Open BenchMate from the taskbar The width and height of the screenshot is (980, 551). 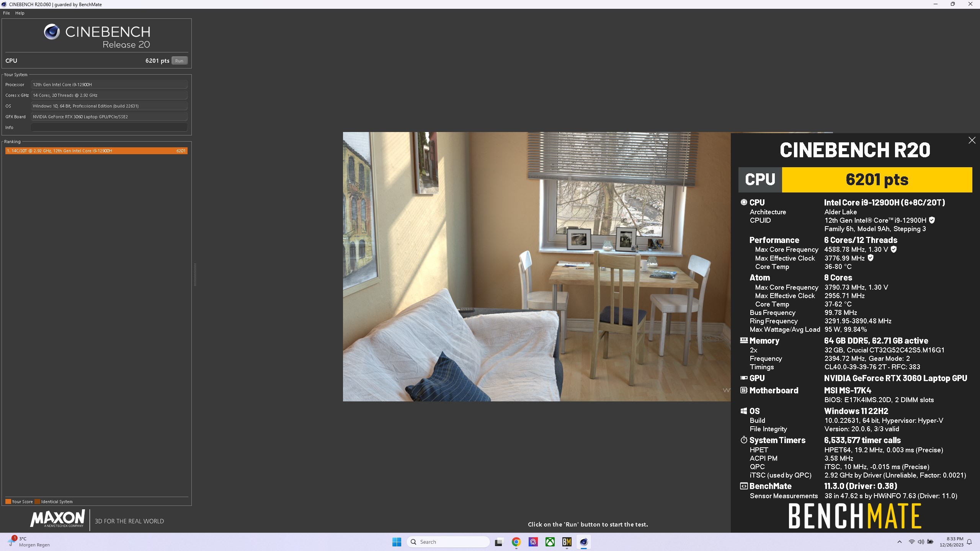click(x=567, y=542)
